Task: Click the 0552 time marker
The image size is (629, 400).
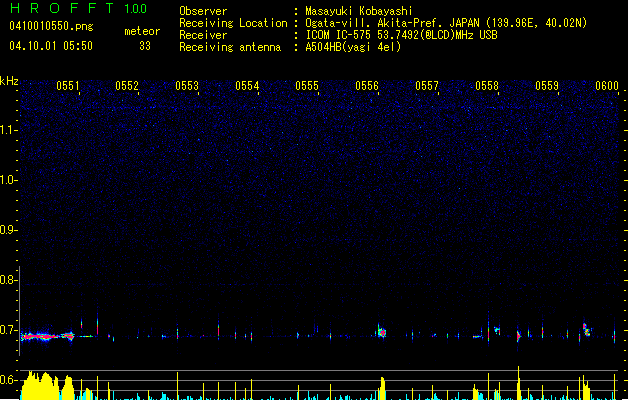Action: (127, 86)
